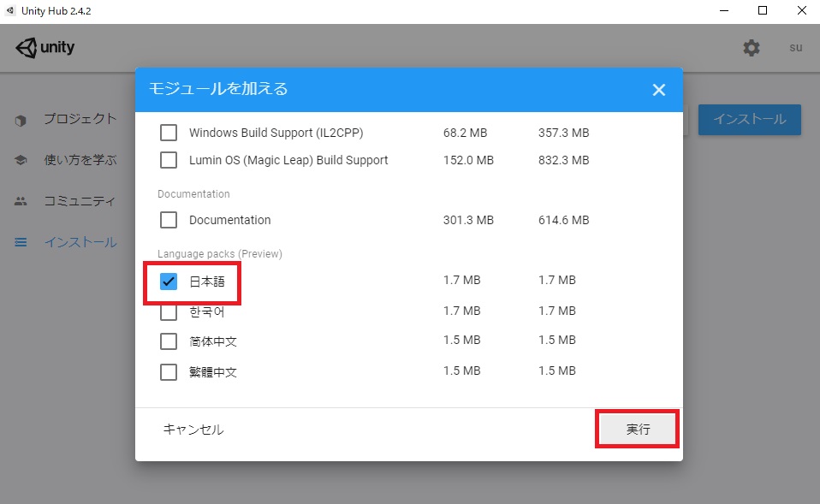820x504 pixels.
Task: Enable the 한국어 language pack
Action: tap(167, 311)
